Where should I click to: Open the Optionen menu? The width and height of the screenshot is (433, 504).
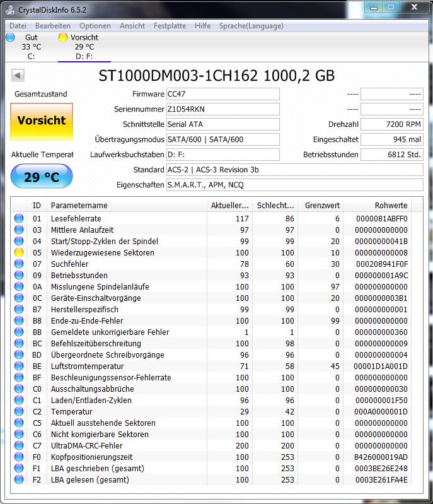95,26
